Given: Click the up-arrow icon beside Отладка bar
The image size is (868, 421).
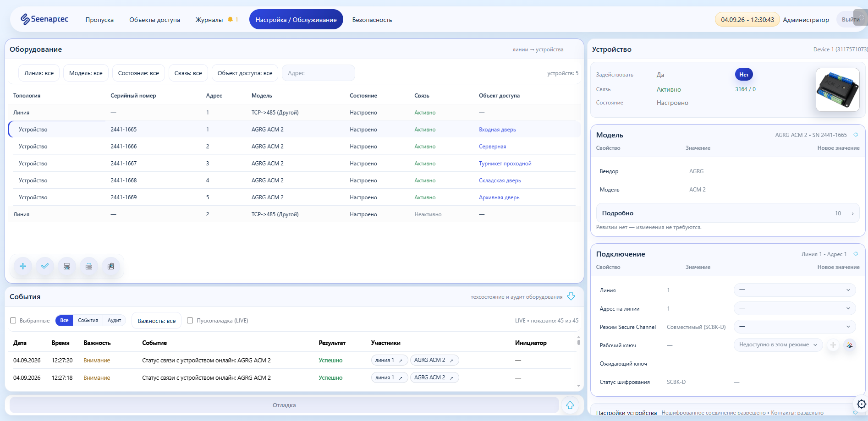Looking at the screenshot, I should pyautogui.click(x=570, y=405).
